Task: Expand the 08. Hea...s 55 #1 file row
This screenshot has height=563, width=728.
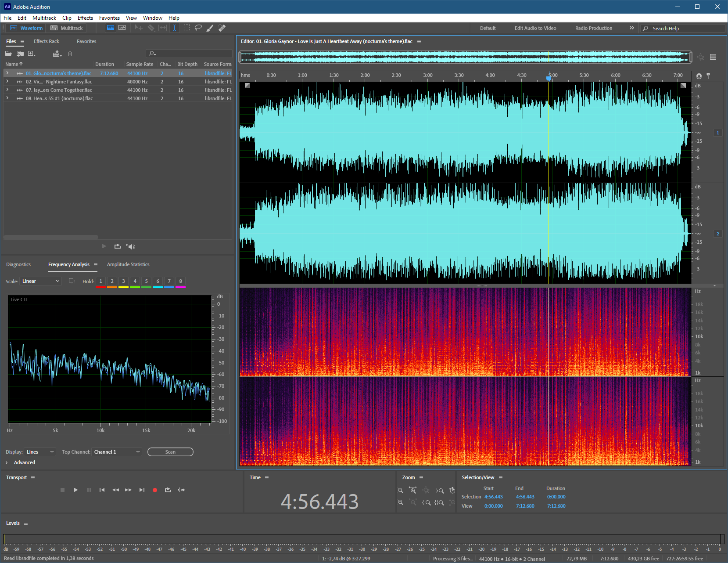Action: pos(7,98)
